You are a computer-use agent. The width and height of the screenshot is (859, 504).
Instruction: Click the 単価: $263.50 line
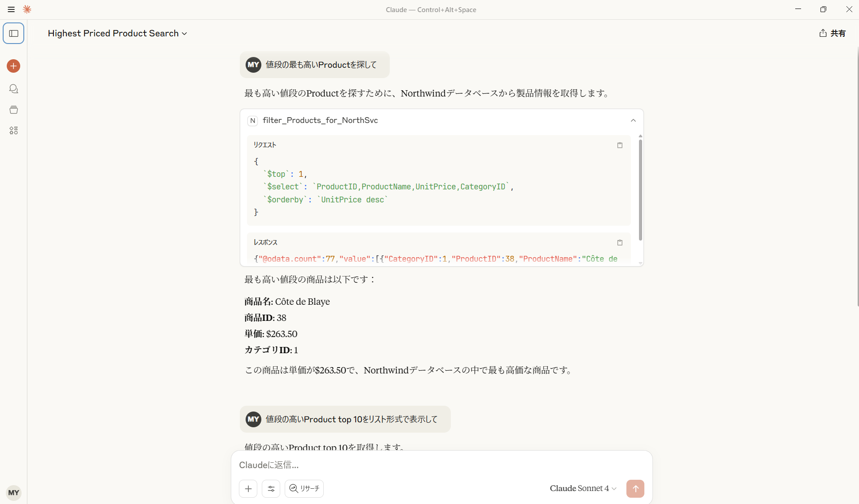pos(271,334)
